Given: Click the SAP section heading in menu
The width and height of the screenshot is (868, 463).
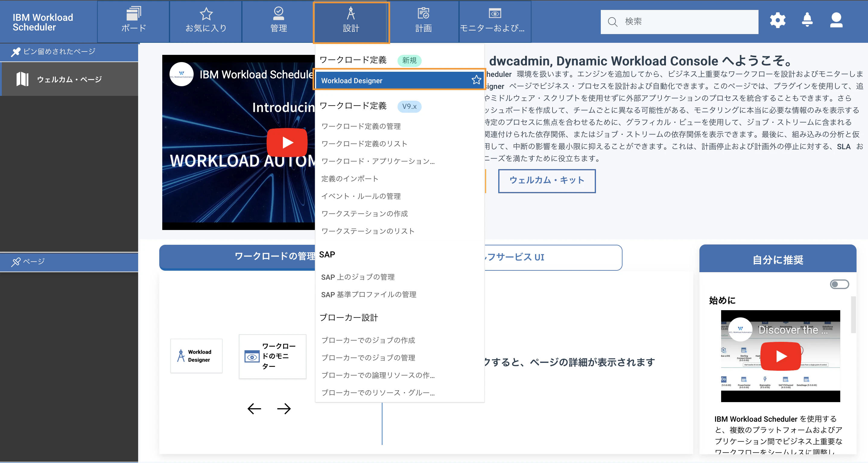Looking at the screenshot, I should coord(327,255).
